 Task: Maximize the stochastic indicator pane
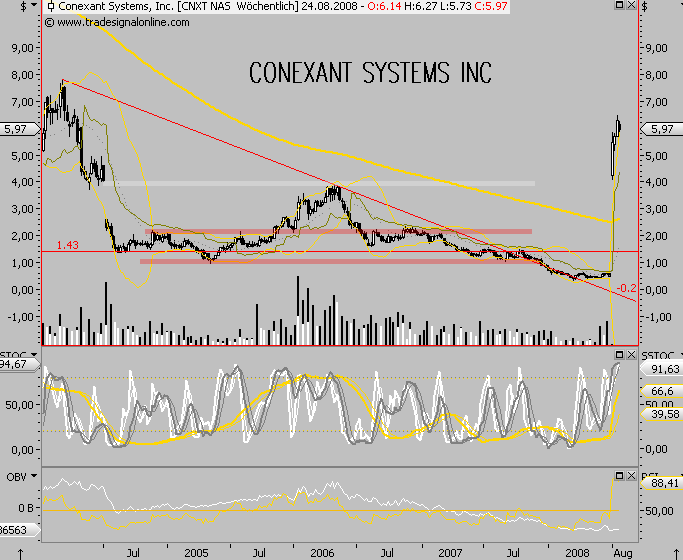(619, 354)
